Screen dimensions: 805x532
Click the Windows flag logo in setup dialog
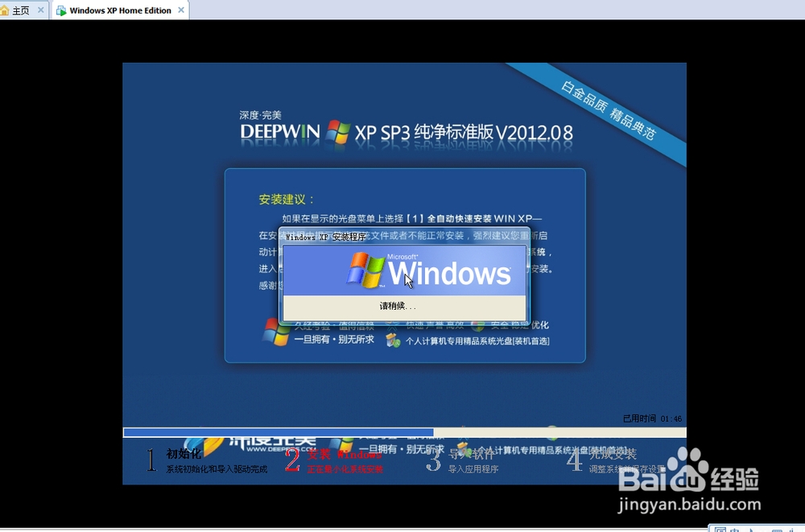(365, 270)
